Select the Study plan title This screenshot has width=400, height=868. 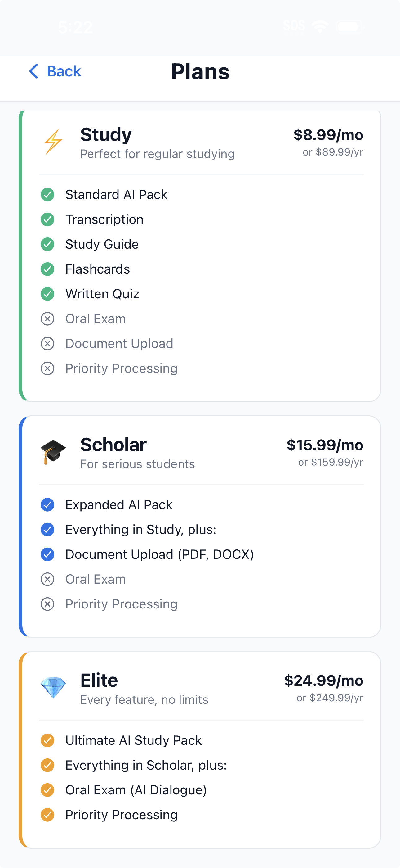point(106,135)
